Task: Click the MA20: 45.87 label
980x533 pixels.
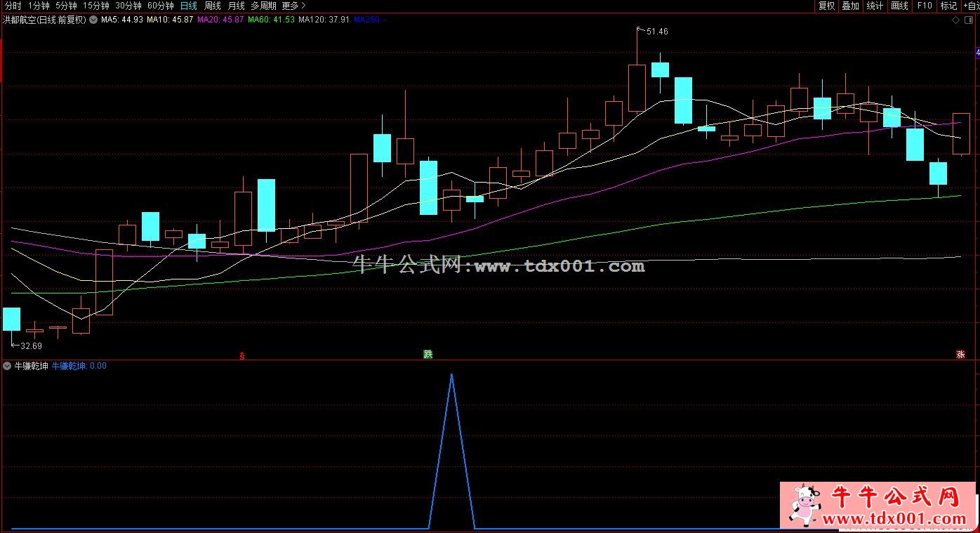Action: 221,20
